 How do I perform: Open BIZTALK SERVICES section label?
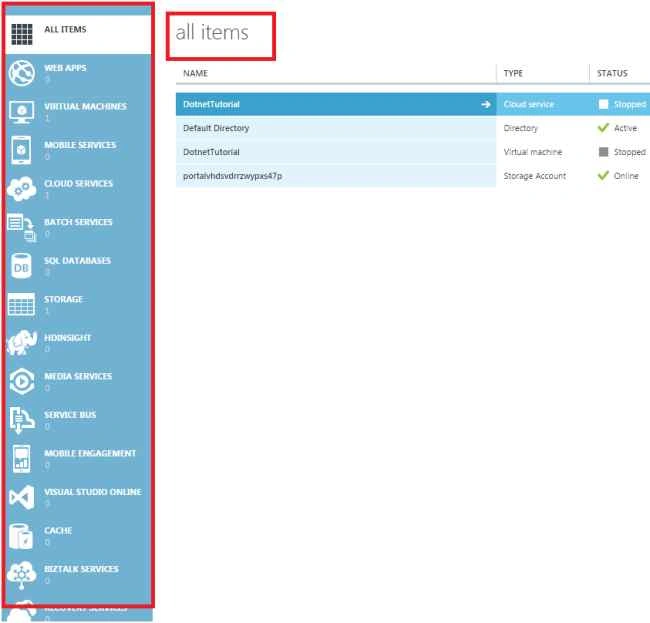coord(81,569)
